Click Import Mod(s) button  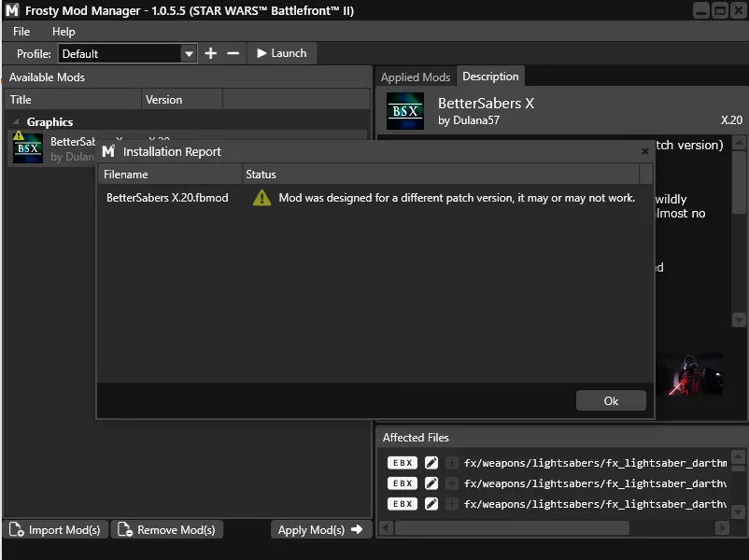coord(55,529)
